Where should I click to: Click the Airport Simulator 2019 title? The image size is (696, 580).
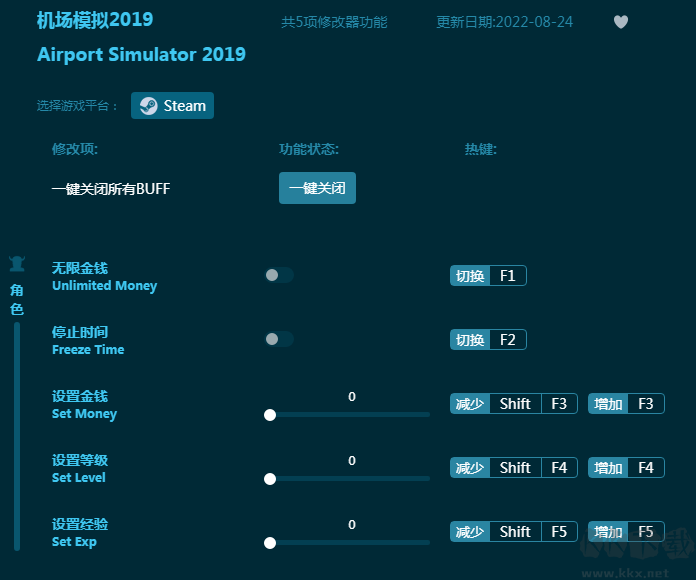click(x=141, y=55)
